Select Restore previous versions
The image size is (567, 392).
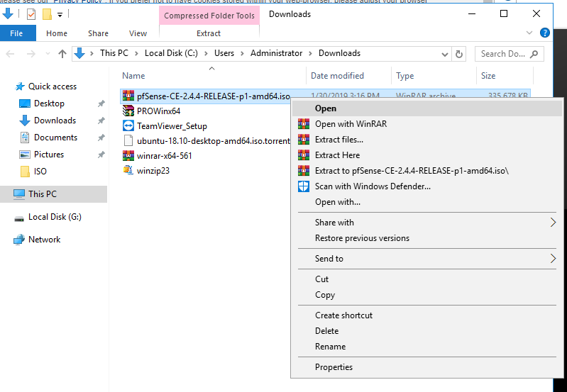pyautogui.click(x=426, y=238)
